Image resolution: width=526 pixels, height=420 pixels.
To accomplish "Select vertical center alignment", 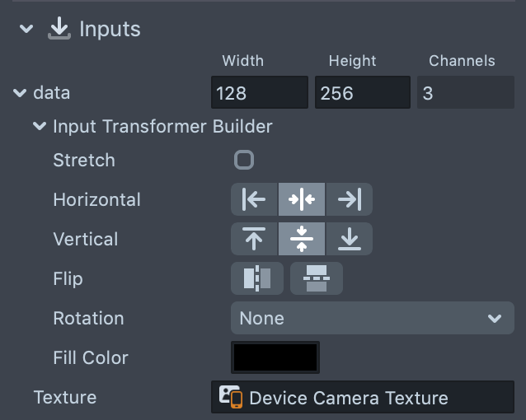I will pos(302,239).
